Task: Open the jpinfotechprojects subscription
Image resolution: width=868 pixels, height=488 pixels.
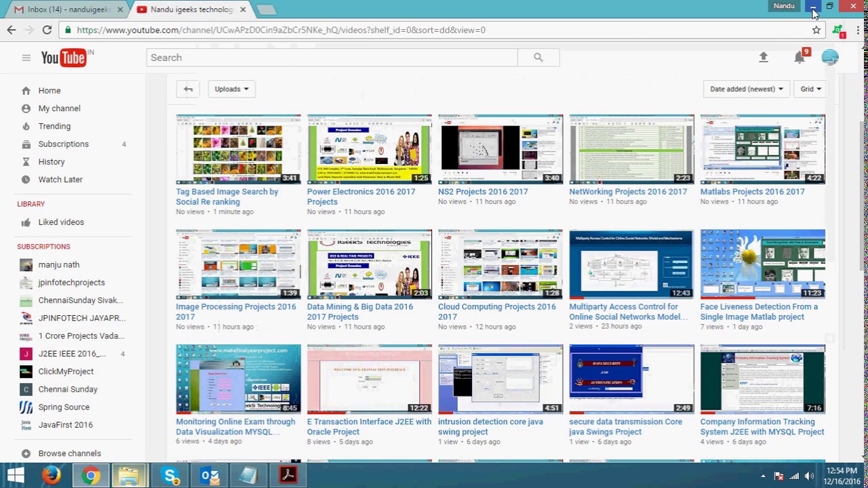Action: pos(71,283)
